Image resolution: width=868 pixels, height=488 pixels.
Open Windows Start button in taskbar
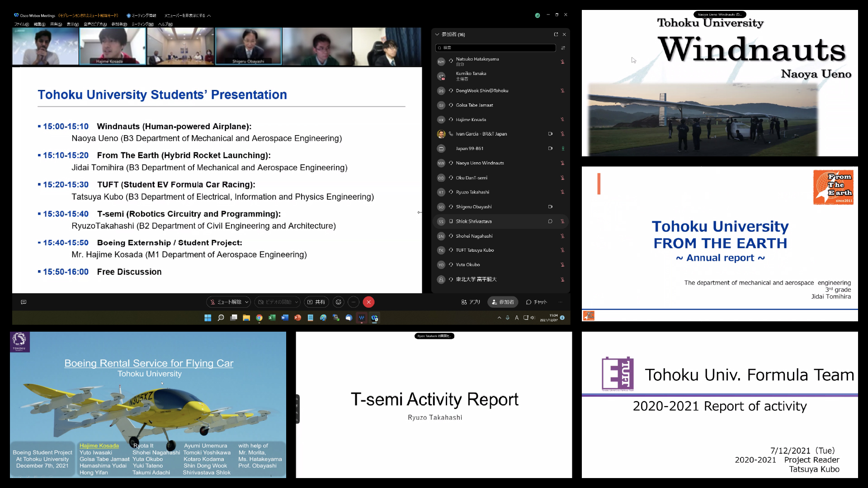click(x=208, y=318)
